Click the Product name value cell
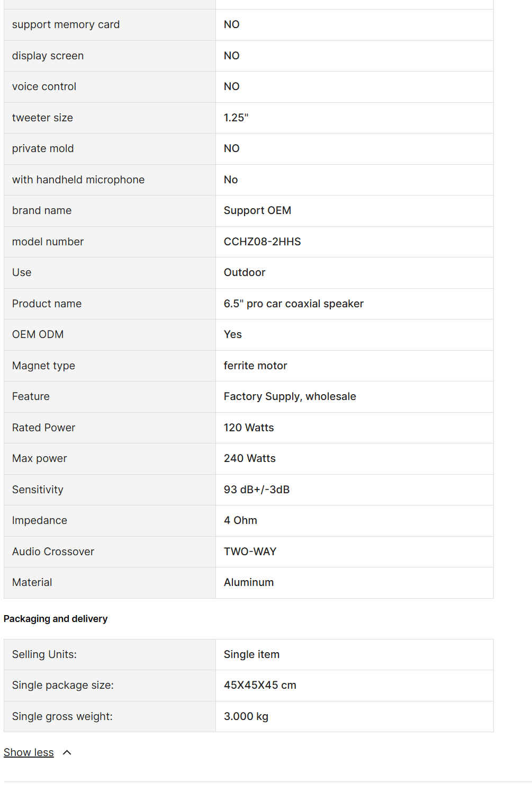 354,304
